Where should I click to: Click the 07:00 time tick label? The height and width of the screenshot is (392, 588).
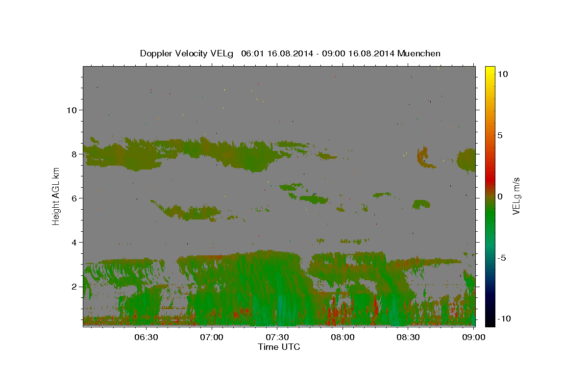[x=212, y=337]
